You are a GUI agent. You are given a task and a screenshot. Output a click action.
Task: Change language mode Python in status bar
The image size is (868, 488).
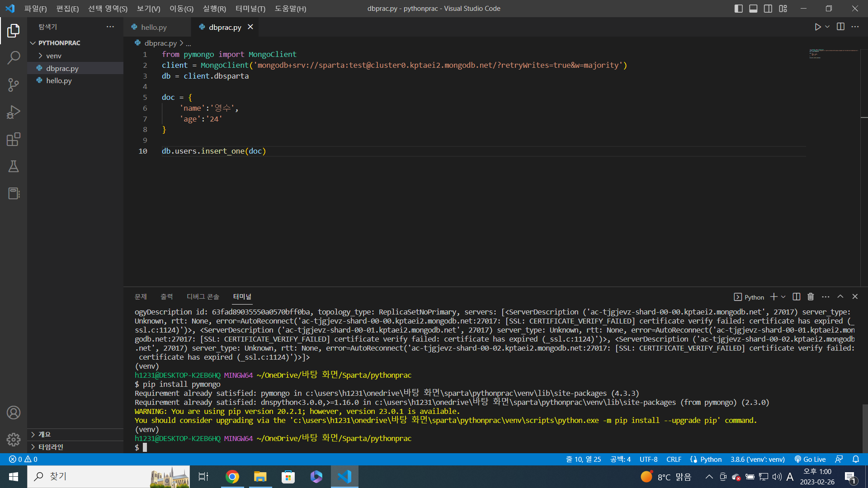[711, 459]
